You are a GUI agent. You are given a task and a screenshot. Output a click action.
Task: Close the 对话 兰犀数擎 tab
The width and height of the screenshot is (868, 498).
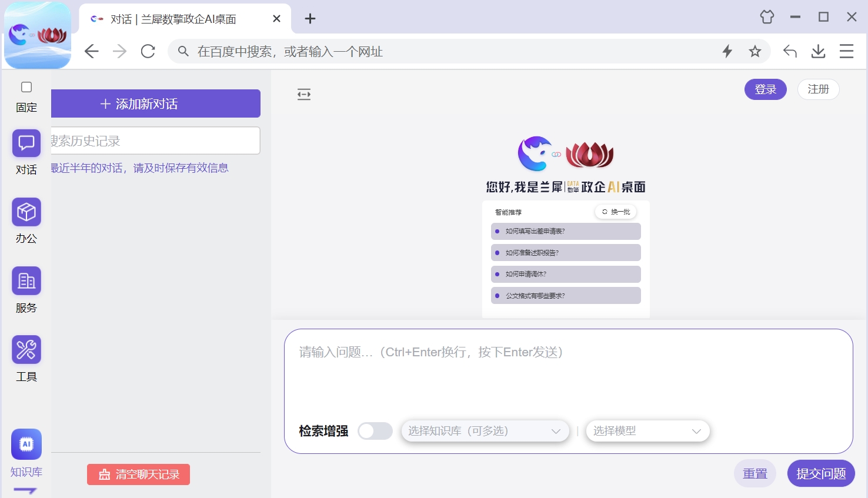click(x=276, y=19)
